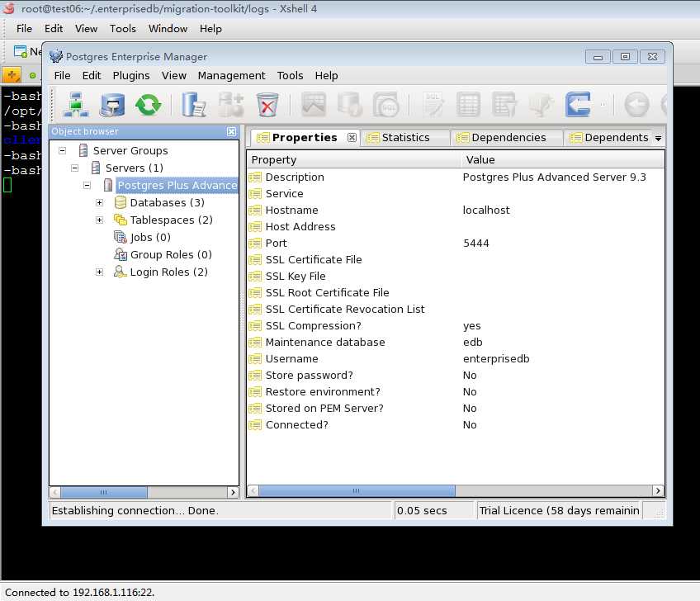Open PEM Edit menu
700x601 pixels.
pyautogui.click(x=92, y=75)
